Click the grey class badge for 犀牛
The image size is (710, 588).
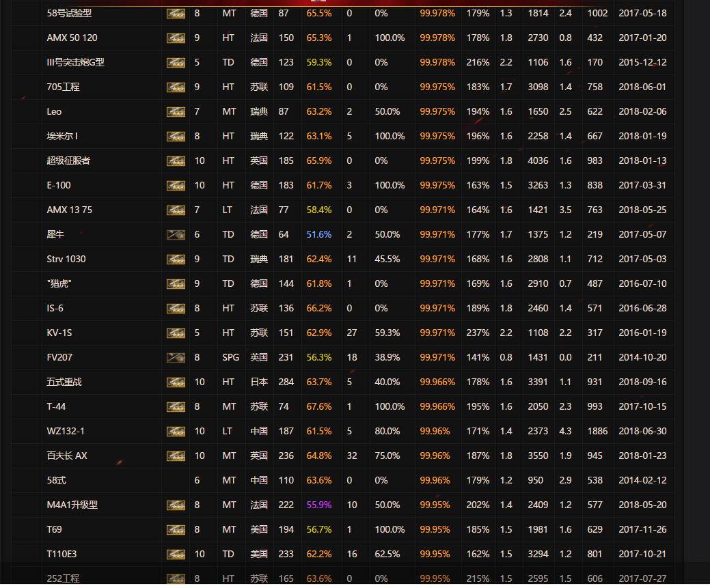176,234
